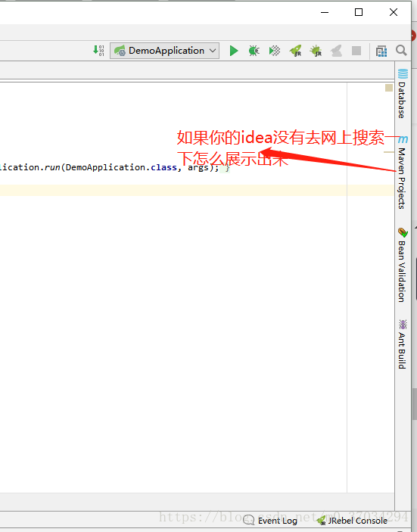Place the cursor in the highlighted caret line
Image resolution: width=417 pixels, height=532 pixels.
coord(197,191)
